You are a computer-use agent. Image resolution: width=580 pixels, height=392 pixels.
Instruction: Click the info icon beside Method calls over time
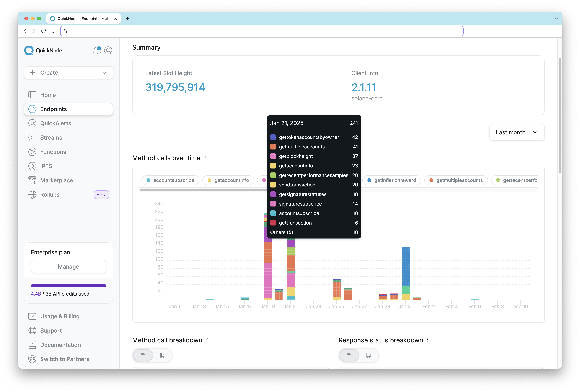[x=205, y=158]
